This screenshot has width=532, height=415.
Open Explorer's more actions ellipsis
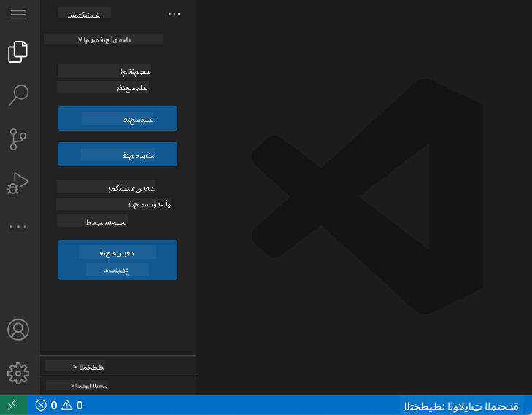pos(174,13)
